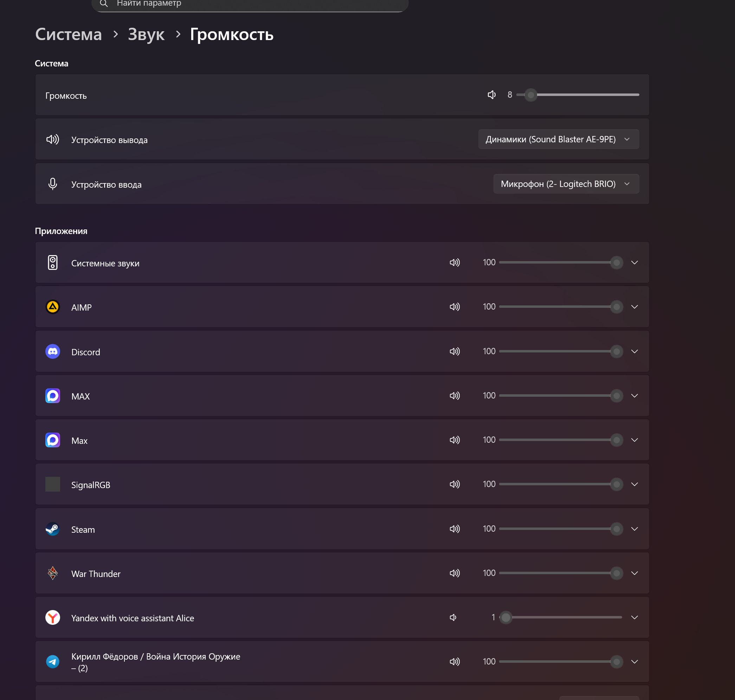Expand Discord row chevron

coord(634,351)
